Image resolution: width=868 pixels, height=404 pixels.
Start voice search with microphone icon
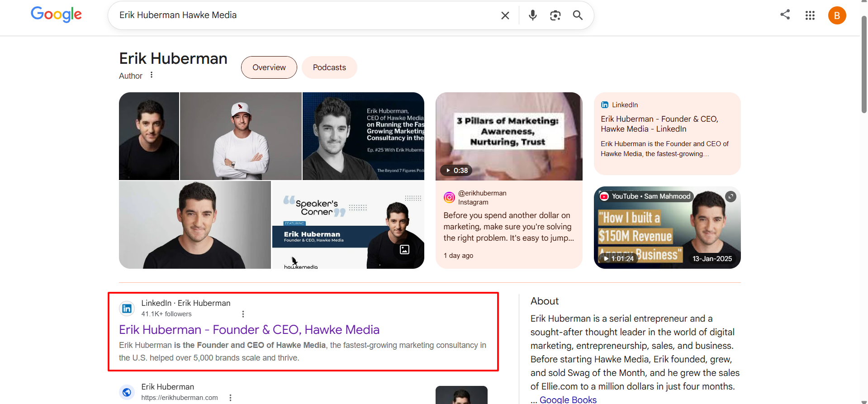(533, 15)
